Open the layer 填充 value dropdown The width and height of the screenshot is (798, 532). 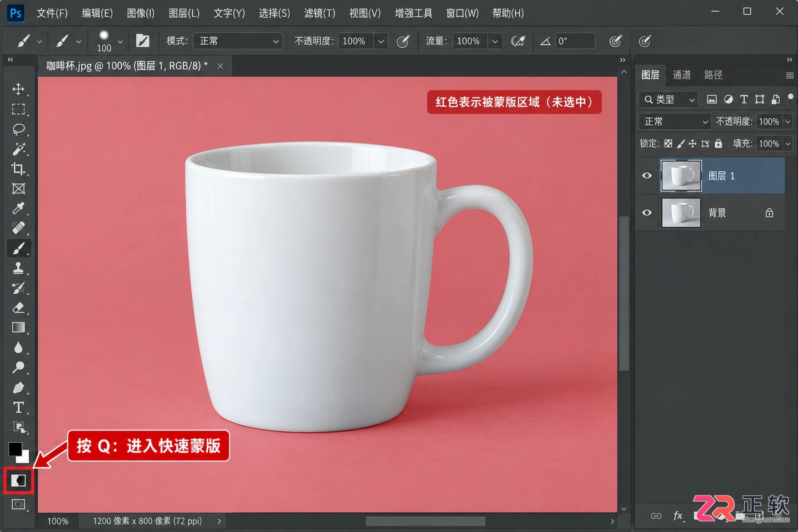point(788,144)
